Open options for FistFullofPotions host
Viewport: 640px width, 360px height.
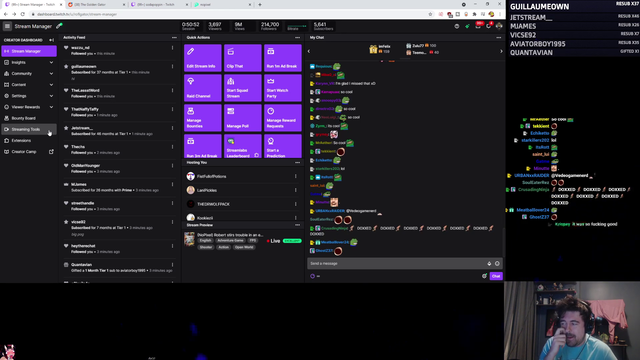pos(296,176)
